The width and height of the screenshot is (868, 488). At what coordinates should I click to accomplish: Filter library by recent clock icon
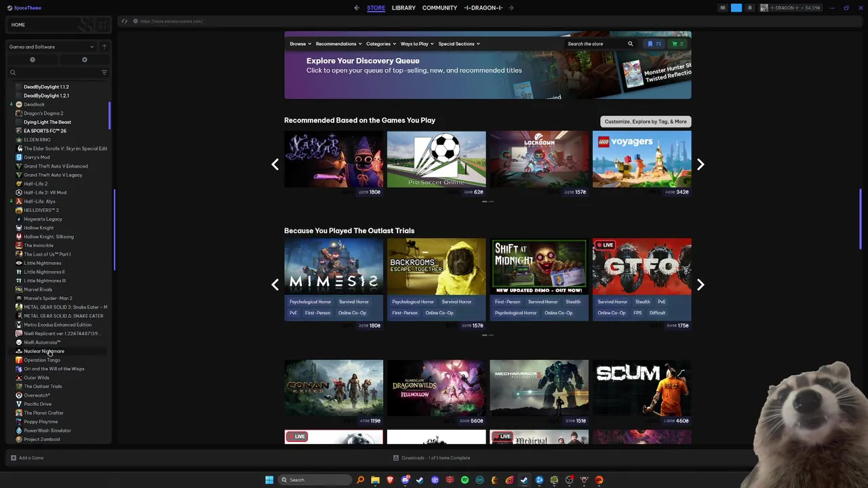(32, 60)
